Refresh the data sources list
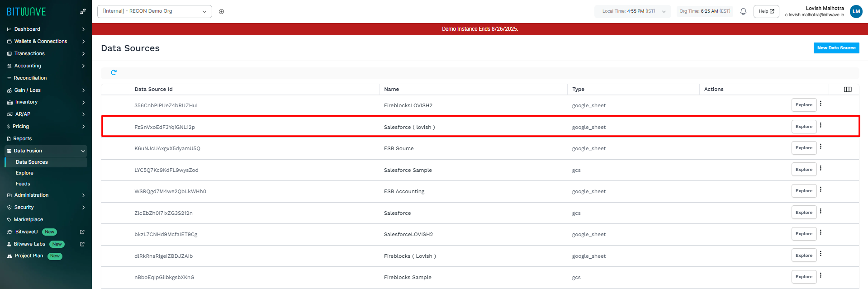868x289 pixels. (x=114, y=72)
